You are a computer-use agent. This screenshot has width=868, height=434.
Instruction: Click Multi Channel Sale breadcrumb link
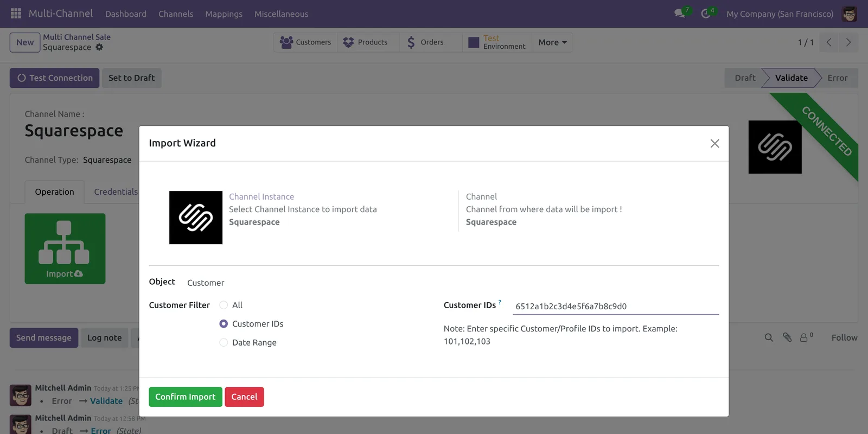click(76, 37)
